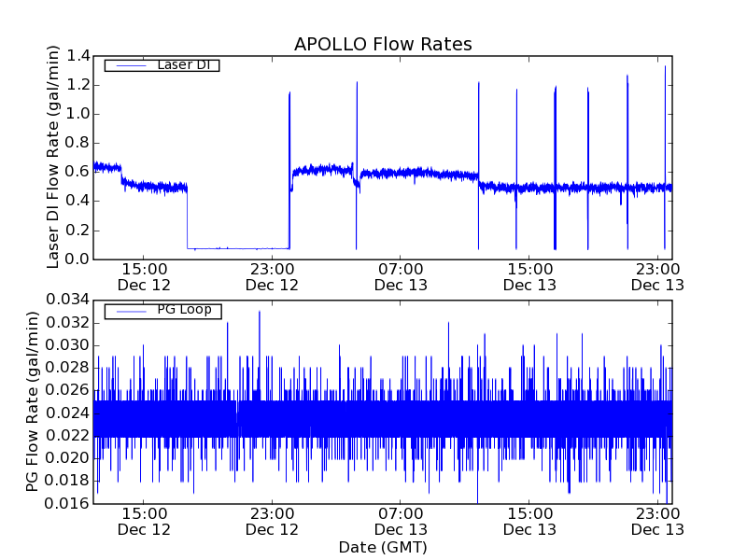Screen dimensions: 747x560
Task: Click the blue line sample in Laser DI legend
Action: (x=131, y=65)
